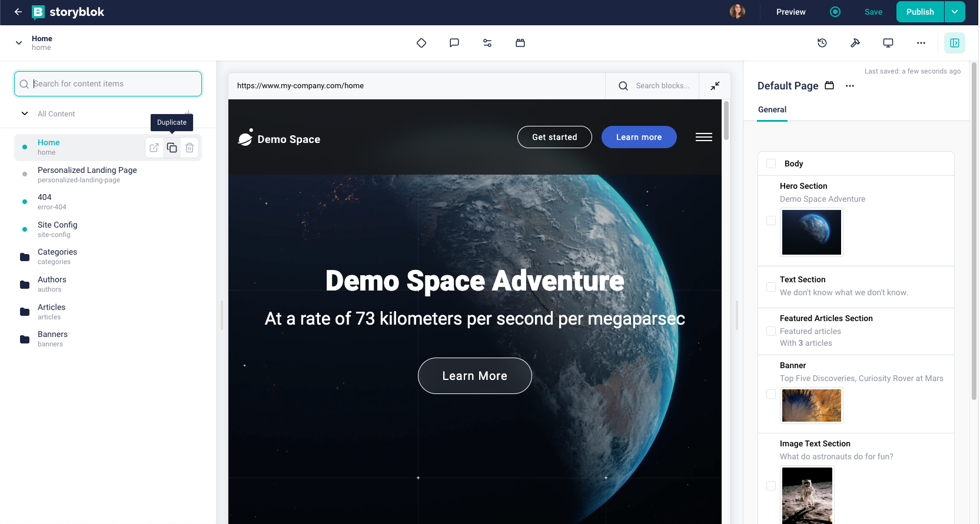Collapse the preview with shrink arrows icon

pyautogui.click(x=715, y=86)
